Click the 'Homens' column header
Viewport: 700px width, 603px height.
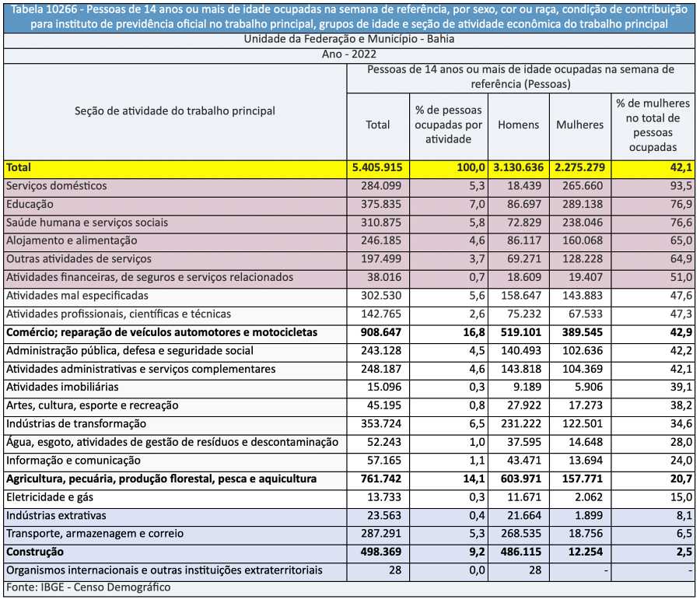coord(518,125)
